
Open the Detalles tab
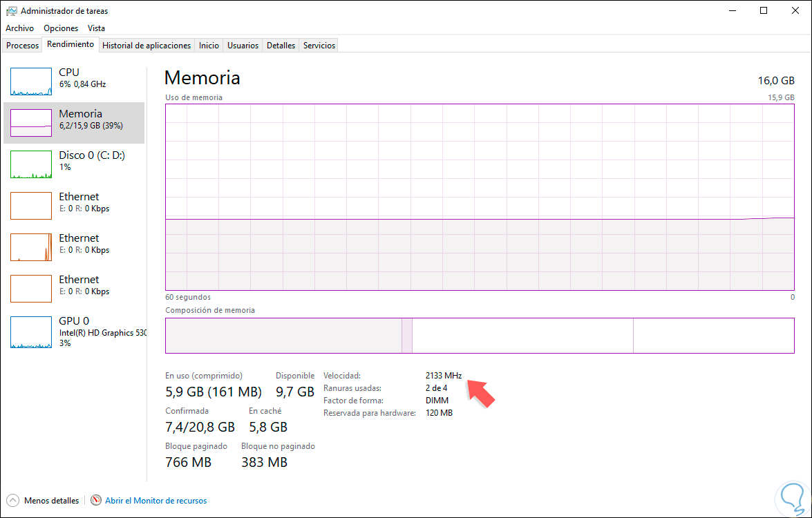pyautogui.click(x=281, y=46)
